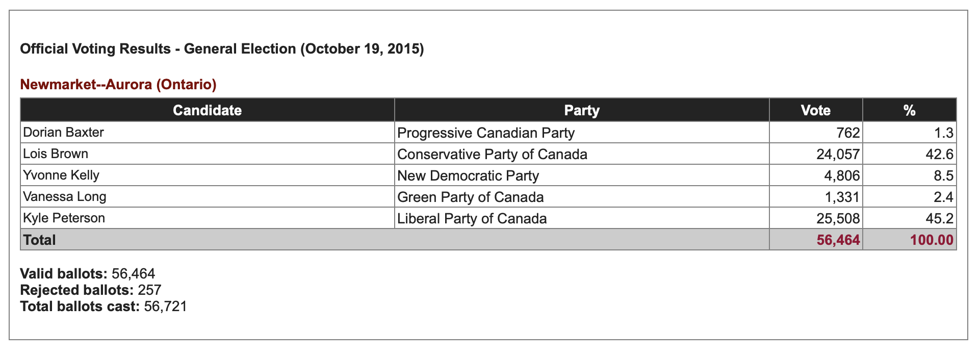Image resolution: width=980 pixels, height=355 pixels.
Task: Click the total votes value 56,464 in table
Action: click(838, 240)
